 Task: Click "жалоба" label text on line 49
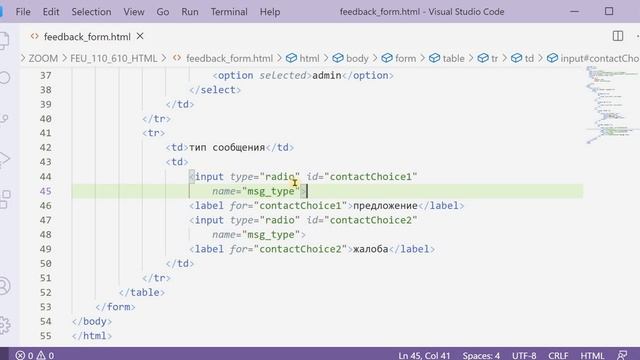(371, 249)
